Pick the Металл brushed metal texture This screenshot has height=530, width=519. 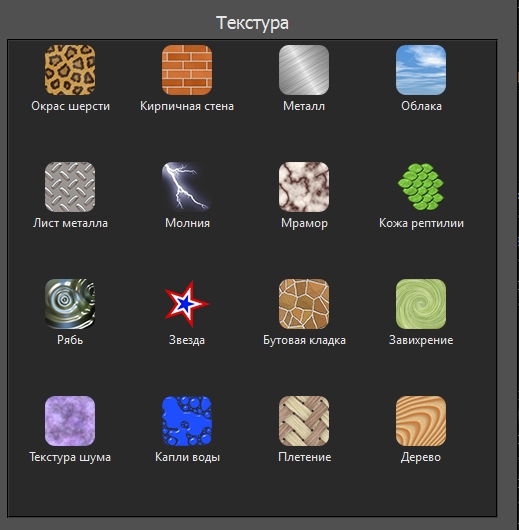click(304, 70)
